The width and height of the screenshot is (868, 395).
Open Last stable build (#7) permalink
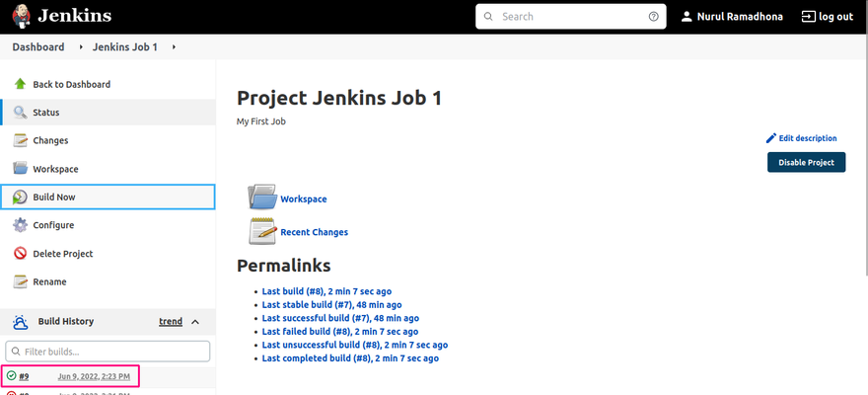[x=332, y=305]
